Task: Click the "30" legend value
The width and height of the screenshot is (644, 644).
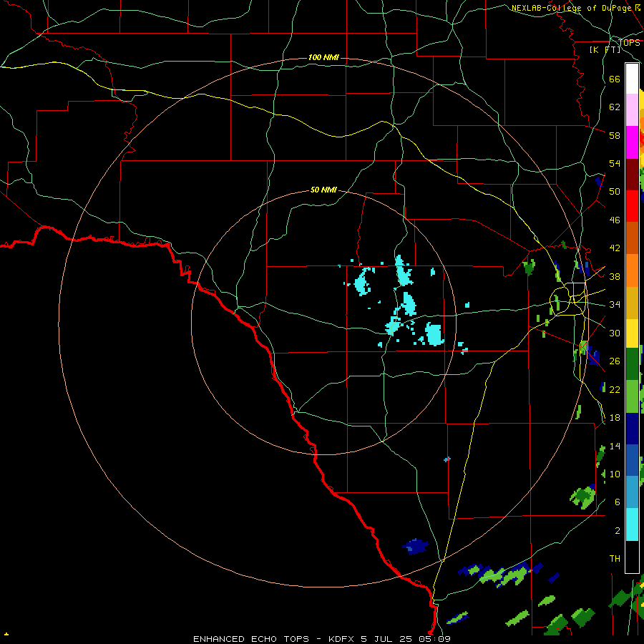Action: point(615,333)
